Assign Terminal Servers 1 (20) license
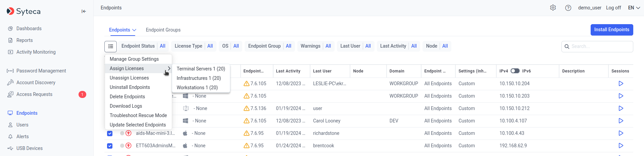Viewport: 644px width, 156px height. [201, 69]
